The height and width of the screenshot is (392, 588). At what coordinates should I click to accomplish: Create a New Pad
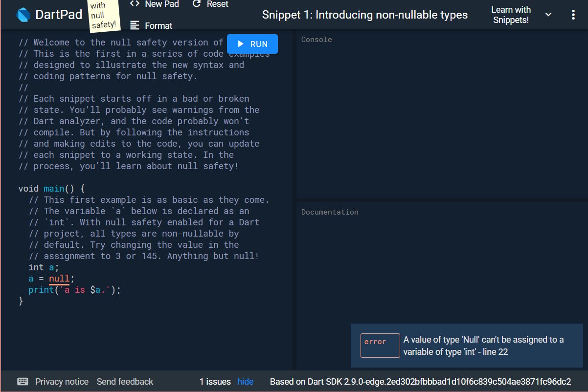154,4
